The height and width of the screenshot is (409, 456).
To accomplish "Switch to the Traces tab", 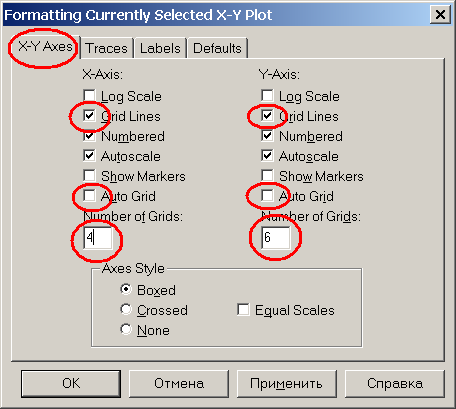I will pos(107,48).
